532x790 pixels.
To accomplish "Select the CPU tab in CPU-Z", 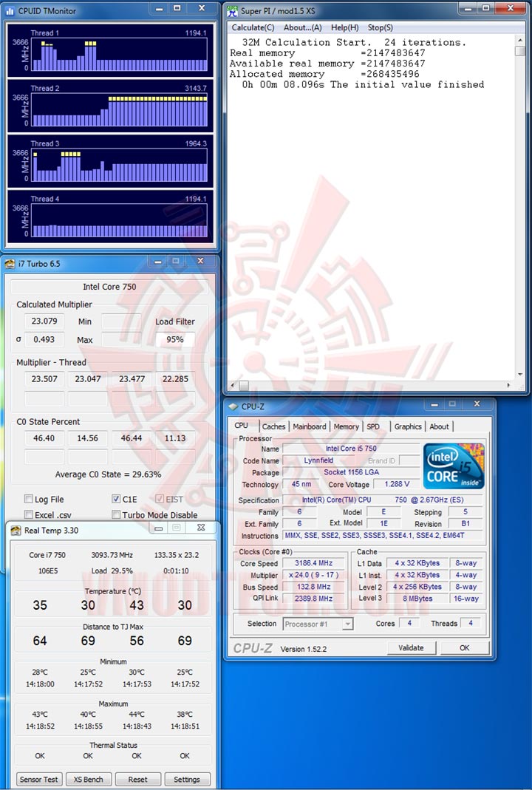I will pyautogui.click(x=242, y=425).
